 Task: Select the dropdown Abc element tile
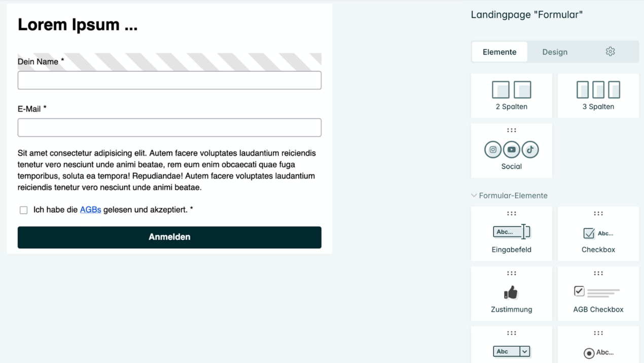coord(511,345)
